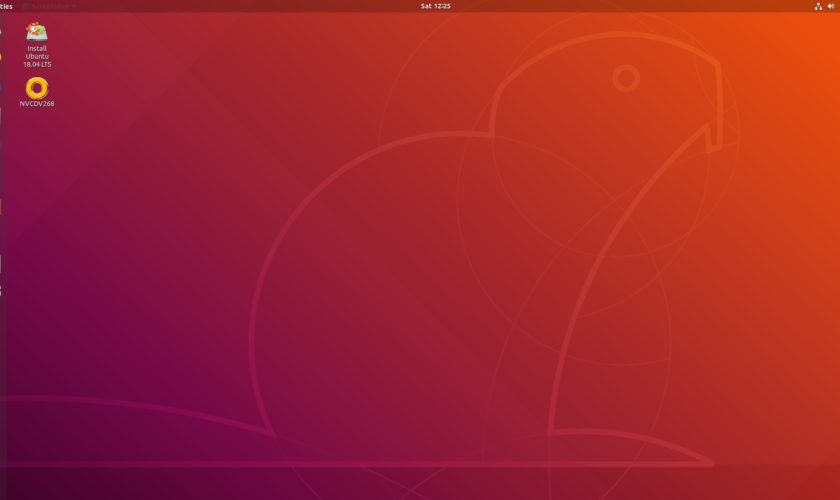Click the wired network status icon

[x=818, y=6]
